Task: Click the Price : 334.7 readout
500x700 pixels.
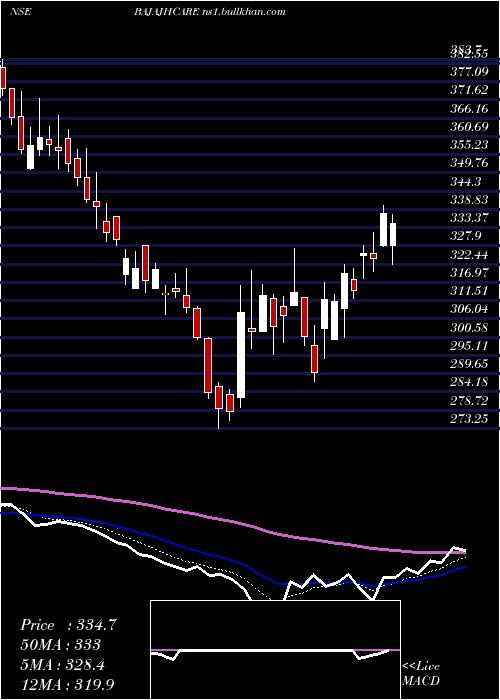Action: point(68,625)
